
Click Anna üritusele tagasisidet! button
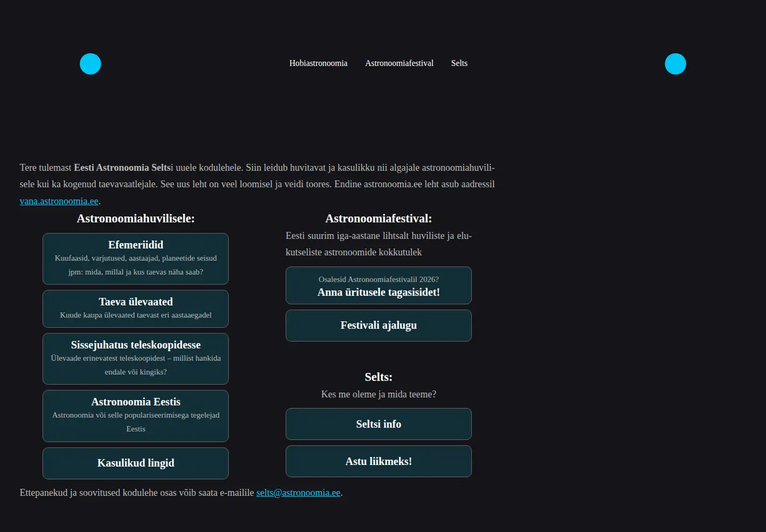379,286
